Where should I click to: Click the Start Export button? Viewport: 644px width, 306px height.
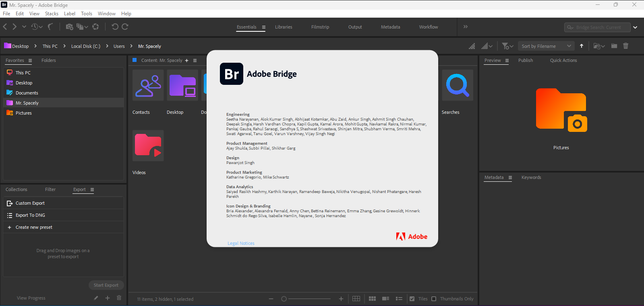point(106,285)
